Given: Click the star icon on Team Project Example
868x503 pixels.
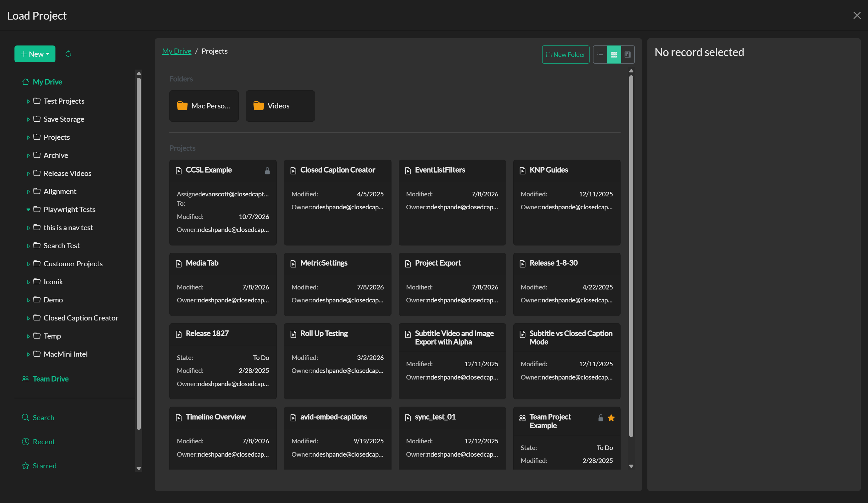Looking at the screenshot, I should click(611, 418).
